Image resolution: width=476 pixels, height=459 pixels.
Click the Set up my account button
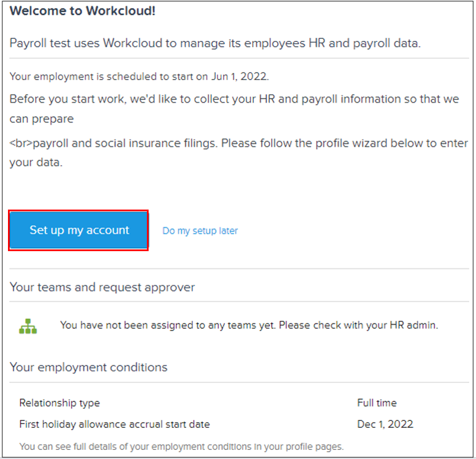[x=79, y=230]
